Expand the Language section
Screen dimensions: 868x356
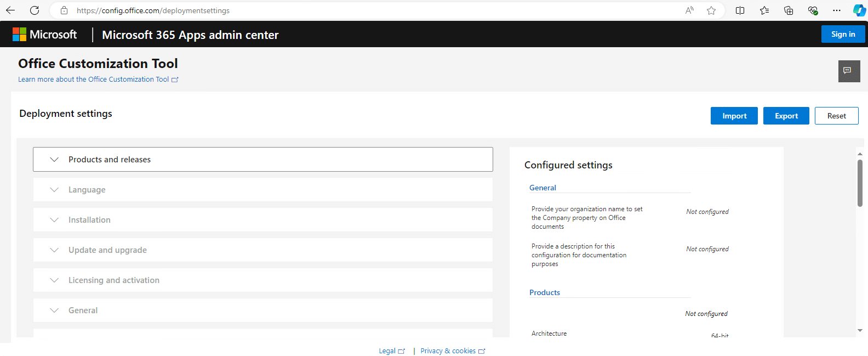click(263, 190)
